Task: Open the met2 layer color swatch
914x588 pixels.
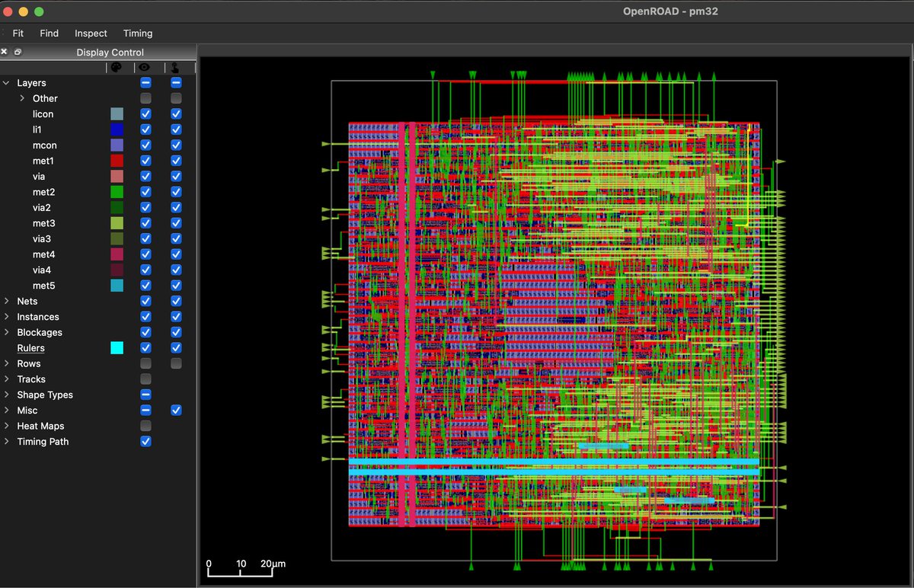Action: 117,192
